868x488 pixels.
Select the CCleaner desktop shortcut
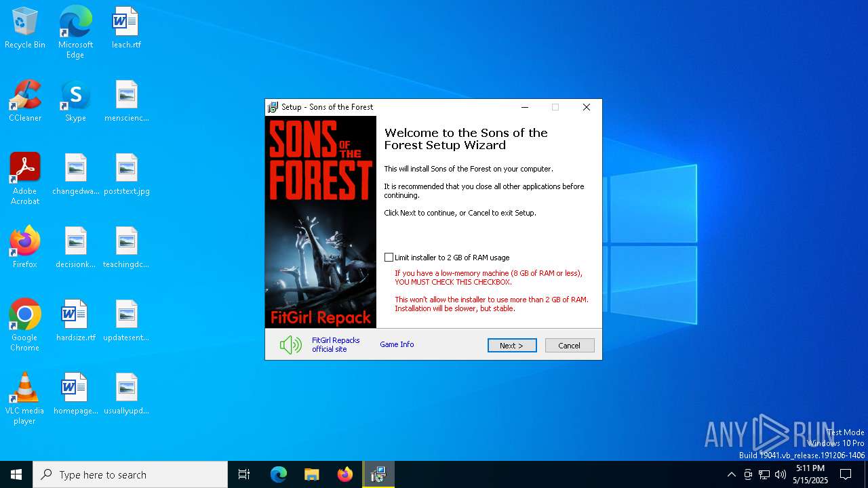(25, 102)
